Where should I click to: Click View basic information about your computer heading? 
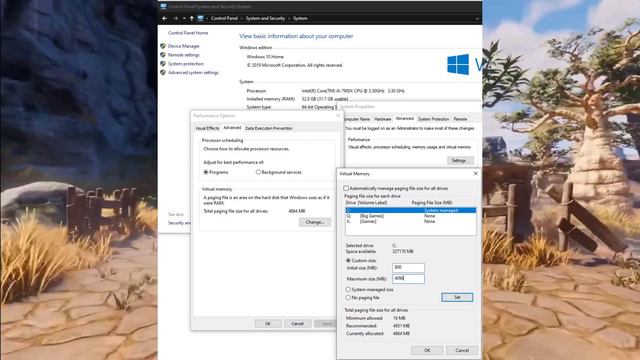click(296, 36)
